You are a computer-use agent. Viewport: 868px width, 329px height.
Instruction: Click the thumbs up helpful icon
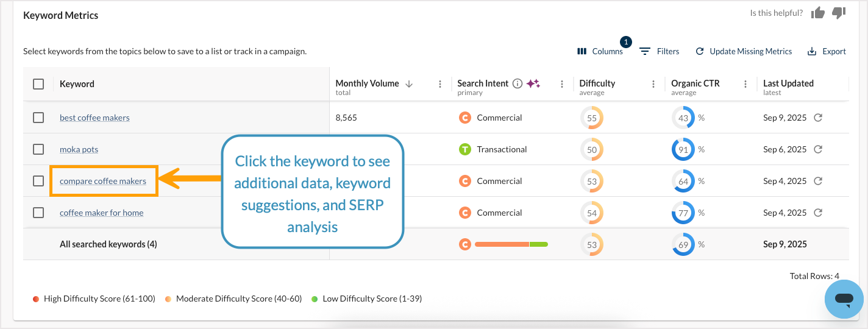[818, 13]
